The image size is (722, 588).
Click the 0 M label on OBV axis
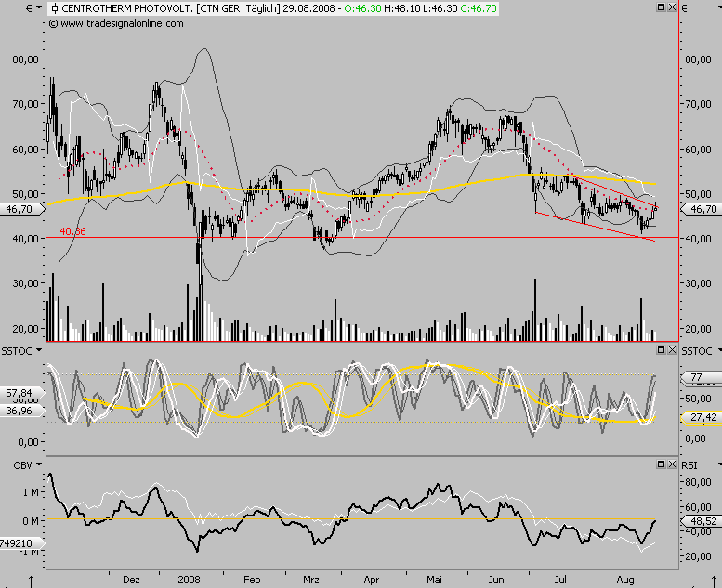[x=31, y=521]
